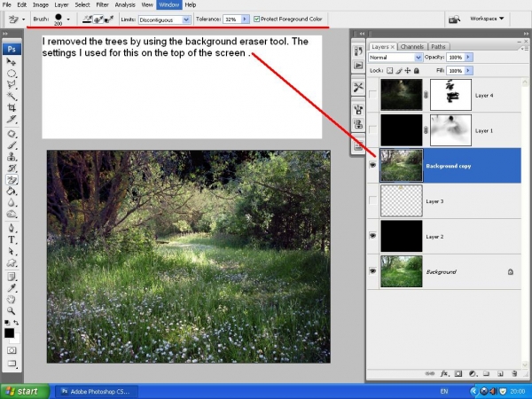The width and height of the screenshot is (532, 399).
Task: Add a layer mask
Action: click(x=458, y=374)
